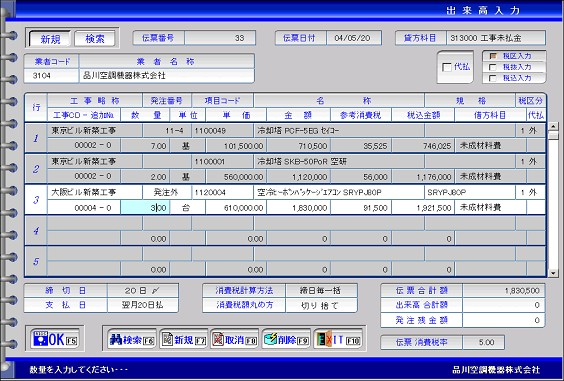Click the 業者コード field 3104
564x381 pixels.
pyautogui.click(x=51, y=76)
